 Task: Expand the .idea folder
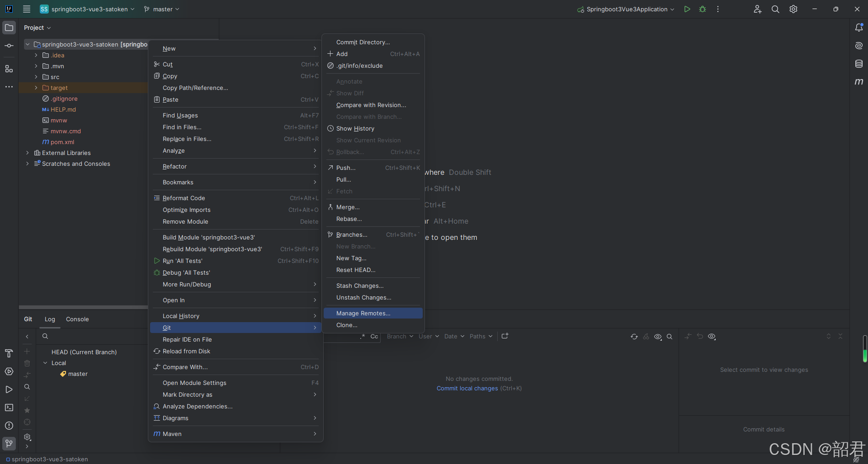[36, 55]
